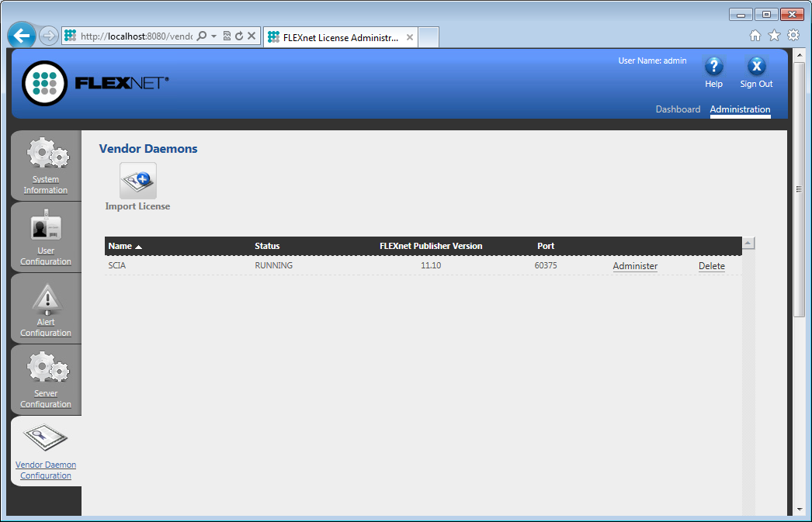Click the System Information link
Viewport: 812px width, 522px height.
pos(46,185)
